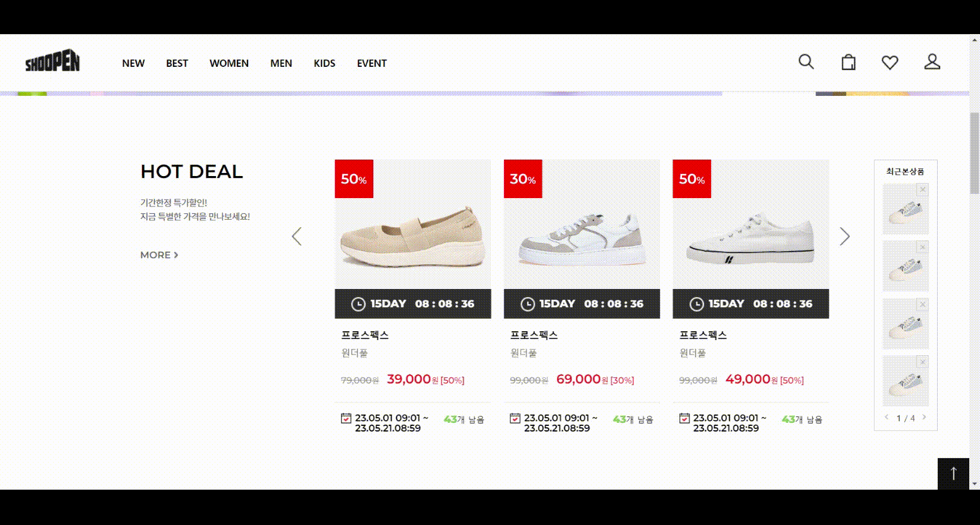Click the page vertical scrollbar thumb
Screen dimensions: 980x525
(974, 153)
